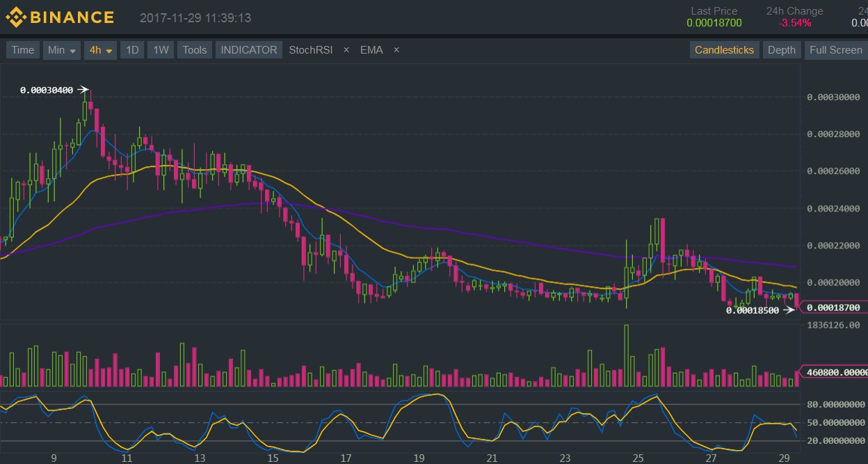Viewport: 868px width, 464px height.
Task: Expand the 4h interval dropdown
Action: (101, 50)
